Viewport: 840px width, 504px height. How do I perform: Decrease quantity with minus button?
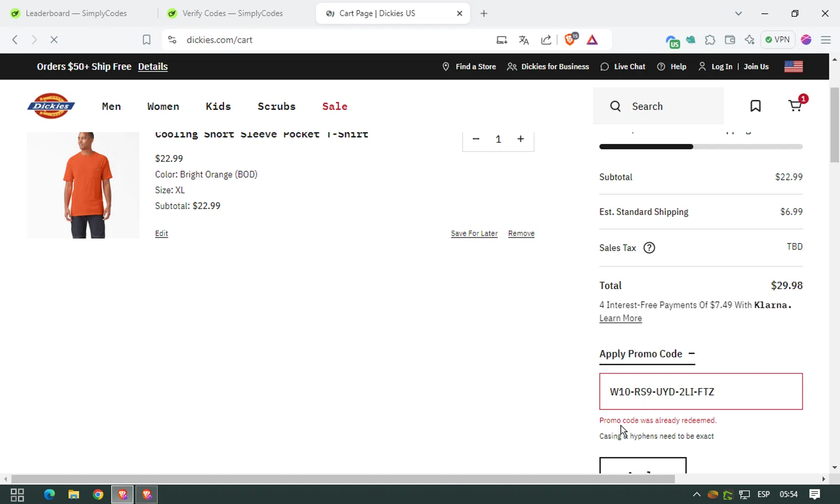click(x=476, y=139)
